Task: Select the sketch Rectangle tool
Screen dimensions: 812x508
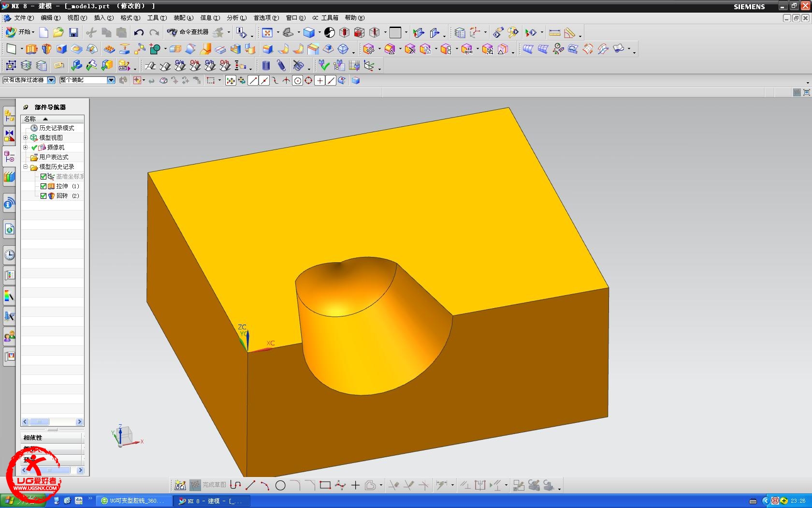Action: click(325, 485)
